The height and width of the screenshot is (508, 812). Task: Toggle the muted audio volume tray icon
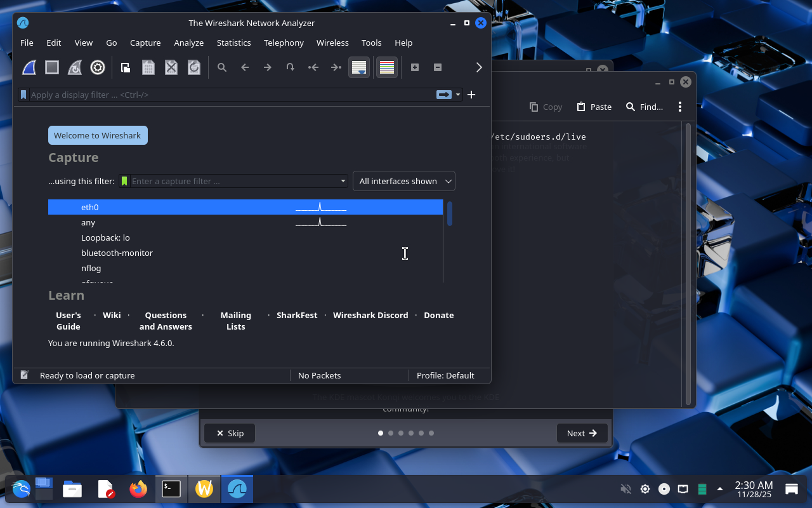[625, 489]
